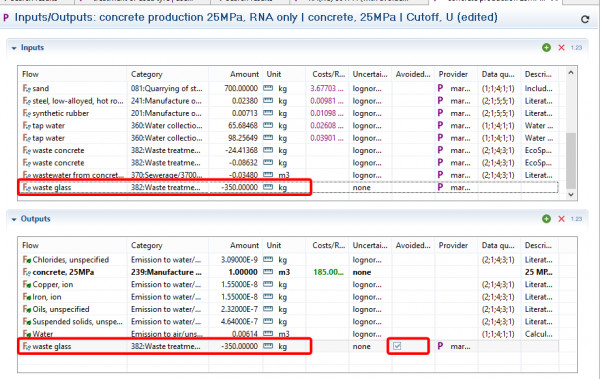This screenshot has width=600, height=379.
Task: Click Inputs table scrollbar up arrow
Action: (571, 72)
